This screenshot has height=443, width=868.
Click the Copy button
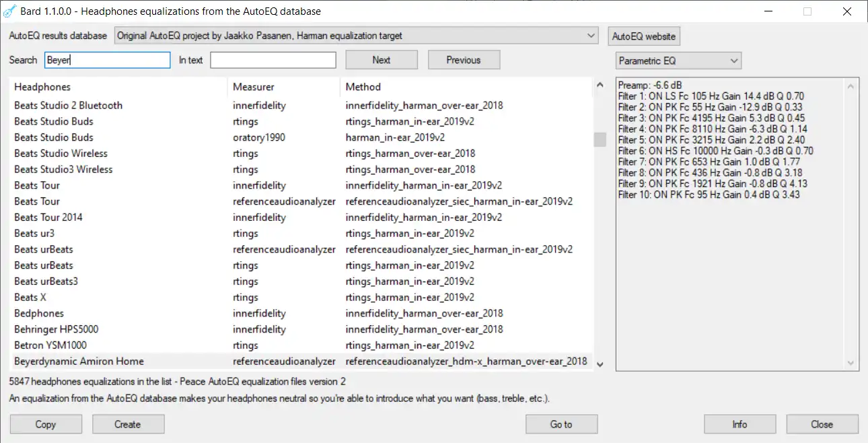click(46, 424)
